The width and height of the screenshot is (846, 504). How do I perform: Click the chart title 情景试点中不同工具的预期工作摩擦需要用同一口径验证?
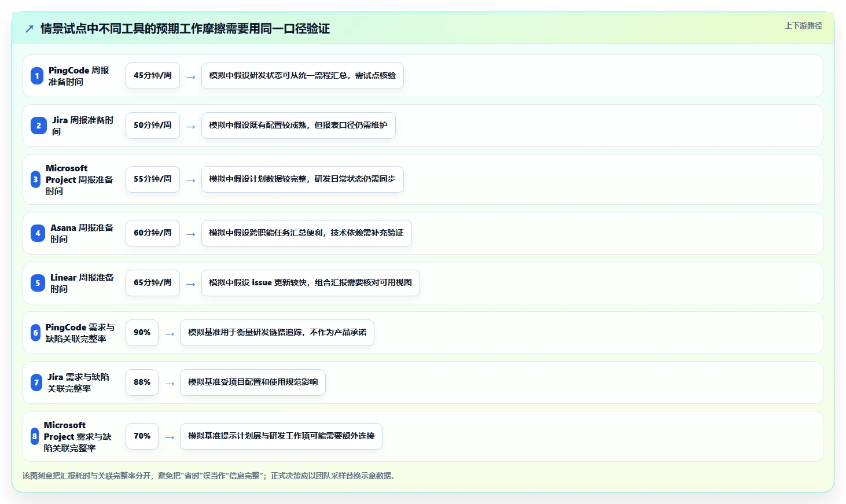tap(185, 29)
